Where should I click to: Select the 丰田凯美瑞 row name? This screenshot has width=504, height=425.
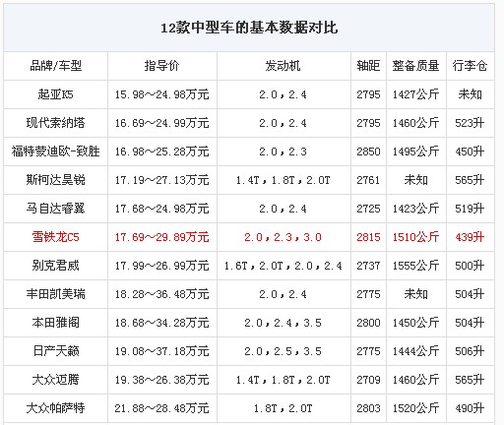[56, 294]
